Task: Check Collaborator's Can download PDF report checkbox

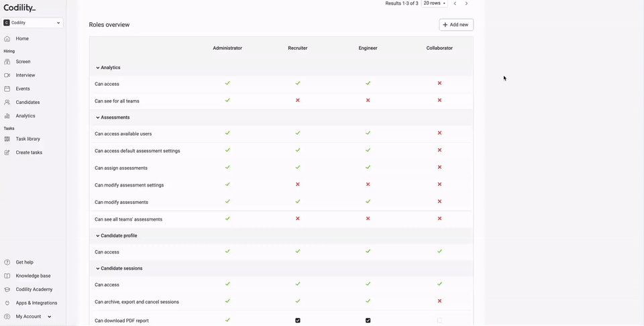Action: tap(439, 320)
